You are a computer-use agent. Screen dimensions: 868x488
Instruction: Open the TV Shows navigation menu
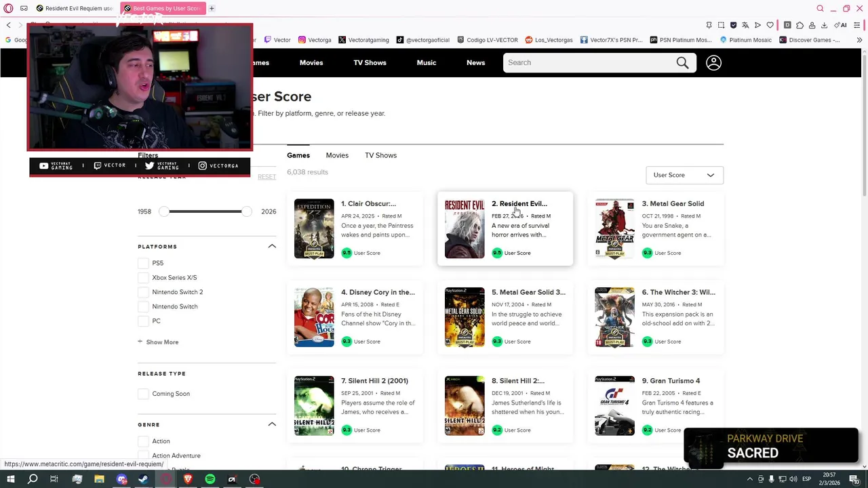pyautogui.click(x=370, y=62)
